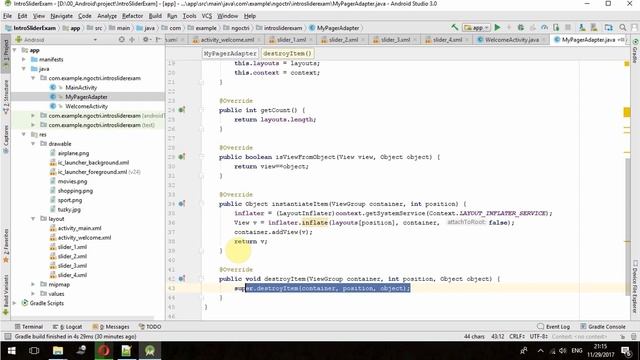
Task: Expand the manifests folder
Action: coord(24,60)
